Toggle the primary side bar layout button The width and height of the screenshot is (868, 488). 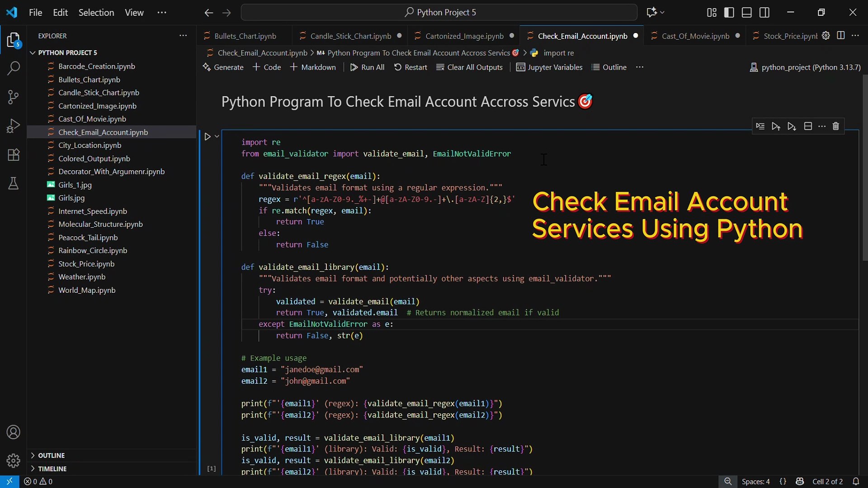point(729,12)
